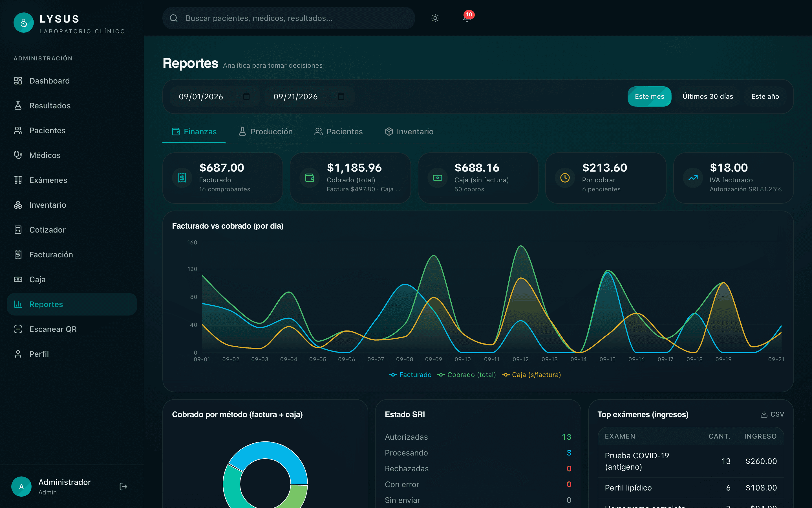Screen dimensions: 812x508
Task: Switch to the Producción tab
Action: 265,132
